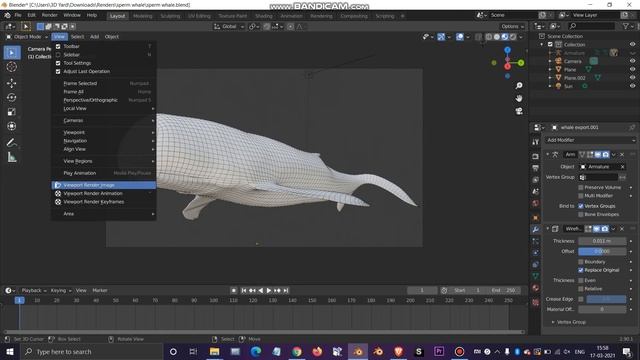
Task: Open the Select menu in viewport header
Action: coord(77,37)
